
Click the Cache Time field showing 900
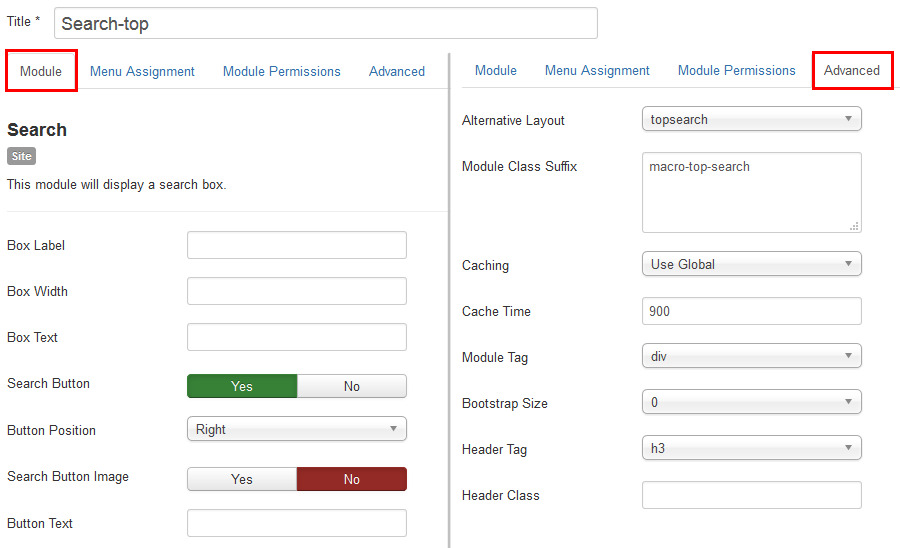[x=750, y=311]
